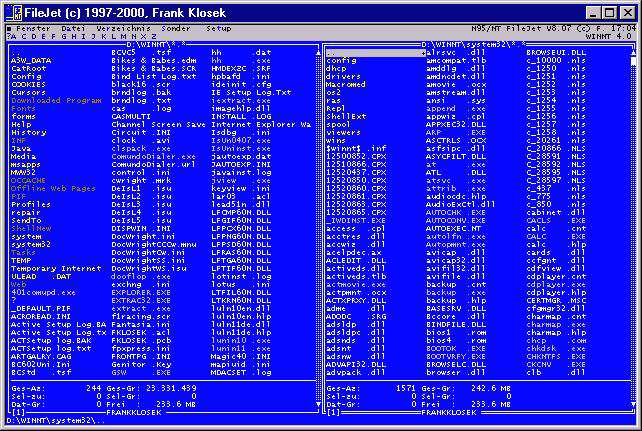Select file ComundoDialer.exe
Viewport: 642px width, 431px height.
[x=154, y=156]
